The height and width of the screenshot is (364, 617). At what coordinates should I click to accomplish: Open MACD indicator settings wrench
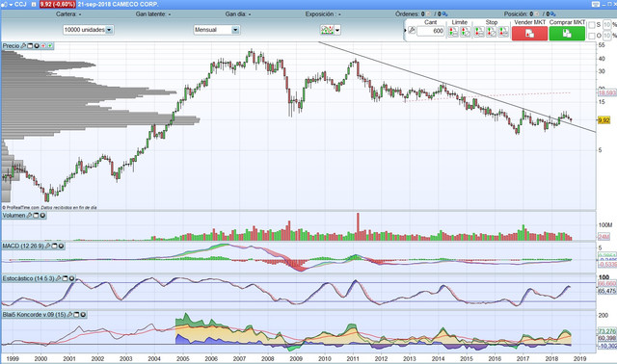click(47, 247)
